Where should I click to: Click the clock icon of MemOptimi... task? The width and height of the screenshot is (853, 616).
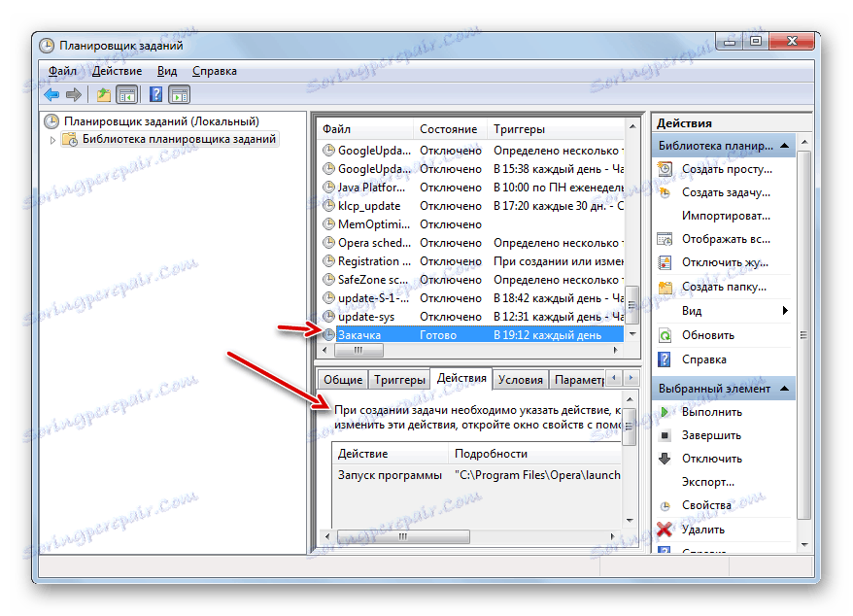328,224
